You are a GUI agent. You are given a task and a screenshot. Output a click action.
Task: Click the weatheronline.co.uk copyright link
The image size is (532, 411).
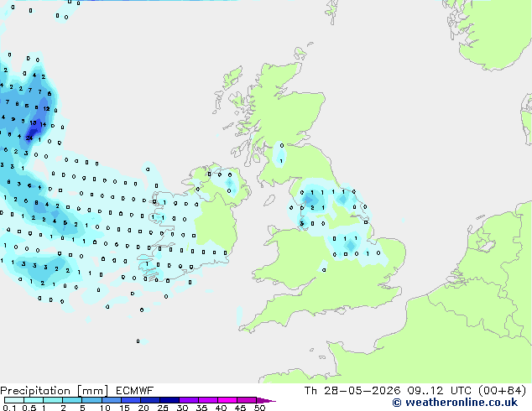(x=455, y=403)
